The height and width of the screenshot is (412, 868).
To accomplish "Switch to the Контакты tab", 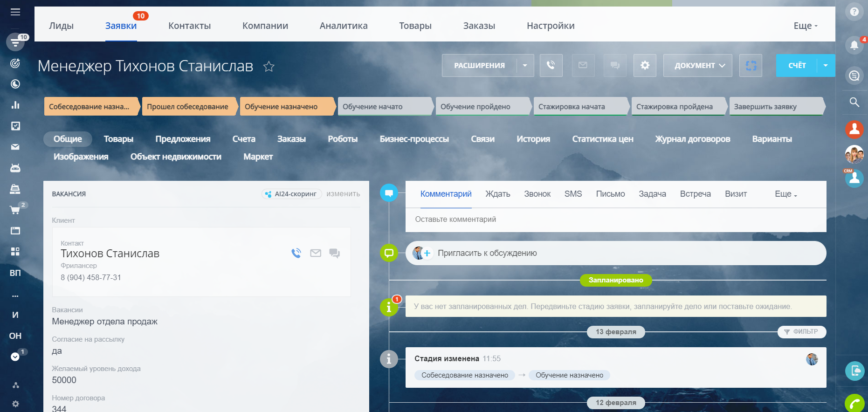I will click(189, 26).
